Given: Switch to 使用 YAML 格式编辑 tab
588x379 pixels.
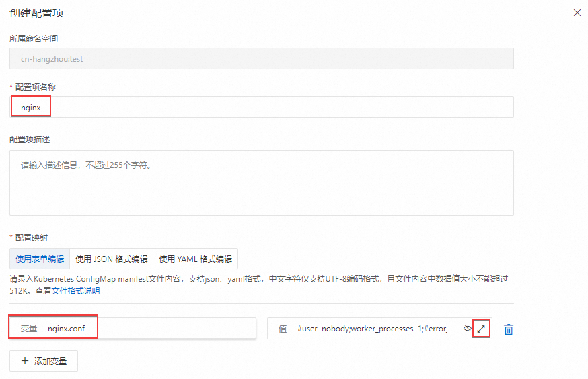Looking at the screenshot, I should pyautogui.click(x=195, y=259).
